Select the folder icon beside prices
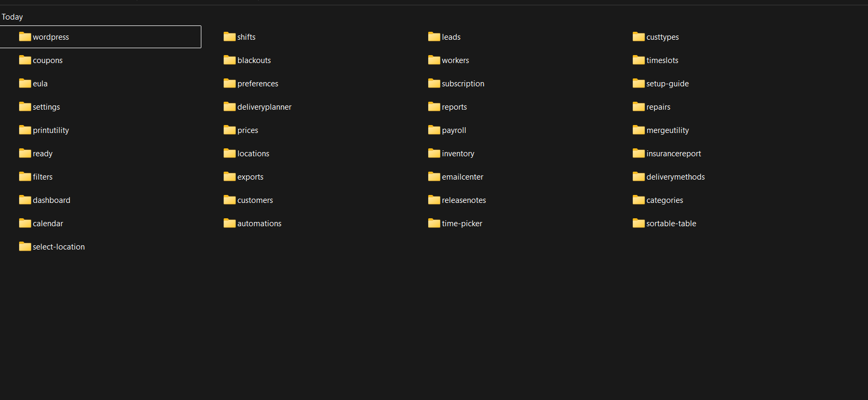This screenshot has height=400, width=868. click(x=229, y=130)
